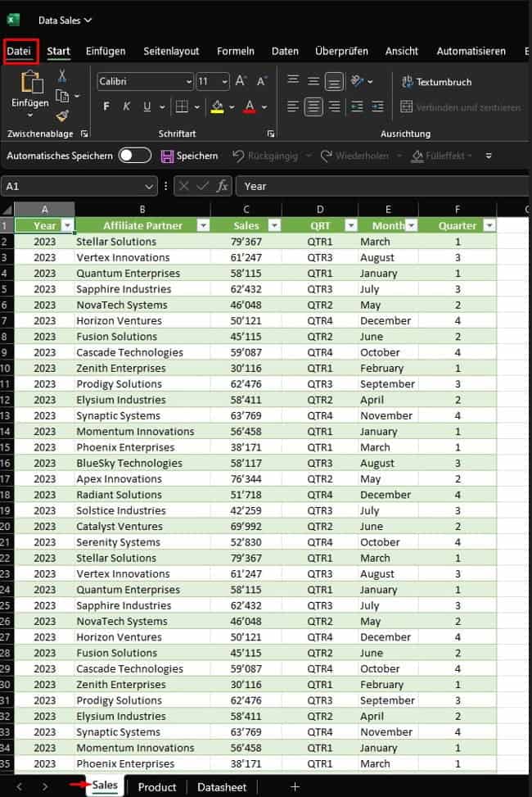Image resolution: width=532 pixels, height=797 pixels.
Task: Toggle italic formatting with K button
Action: click(126, 106)
